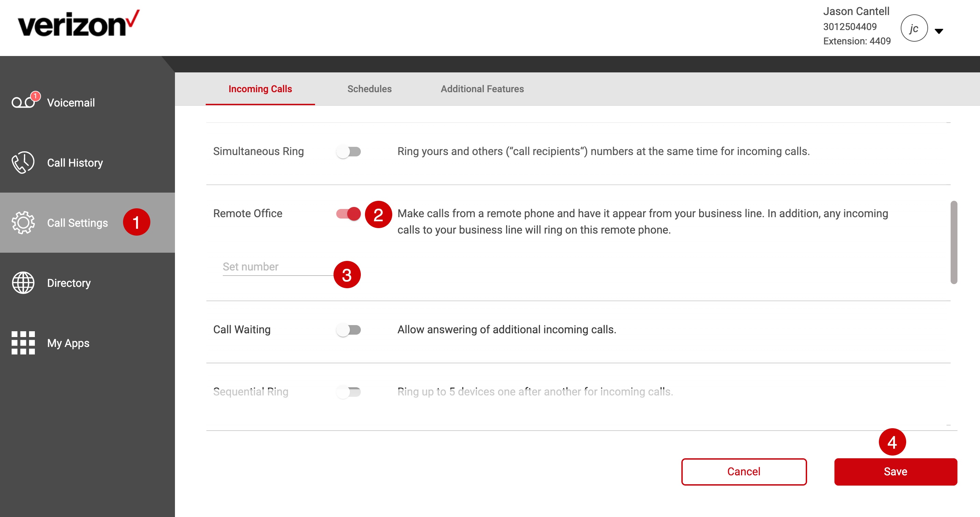This screenshot has height=517, width=980.
Task: Toggle the Sequential Ring switch
Action: (349, 392)
